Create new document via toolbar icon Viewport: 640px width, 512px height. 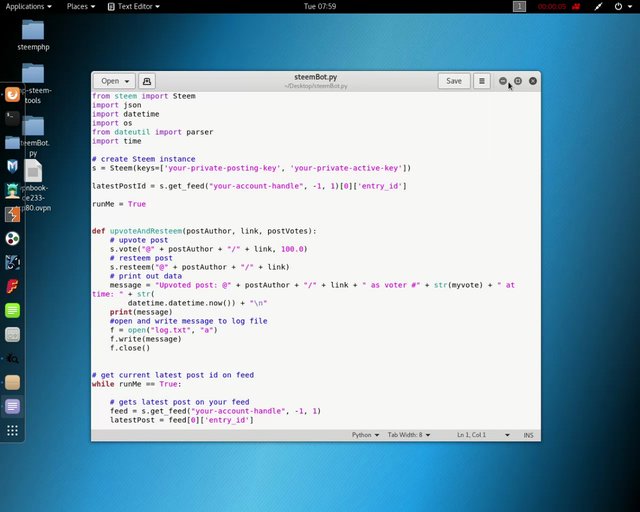147,81
